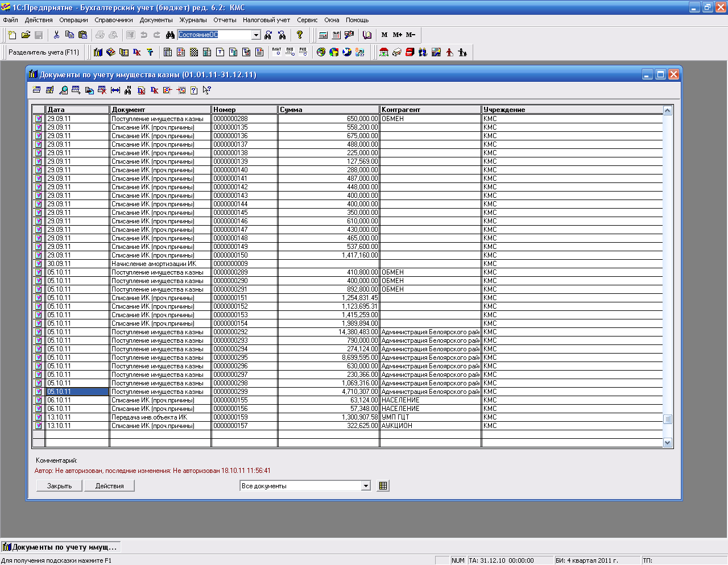Open Help via the yellow question mark icon
The width and height of the screenshot is (728, 565).
(x=300, y=35)
